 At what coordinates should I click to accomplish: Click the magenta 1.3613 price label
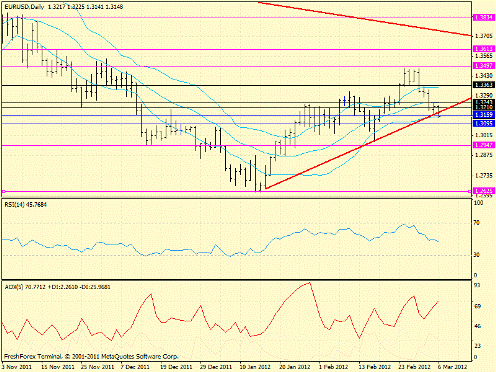point(484,49)
